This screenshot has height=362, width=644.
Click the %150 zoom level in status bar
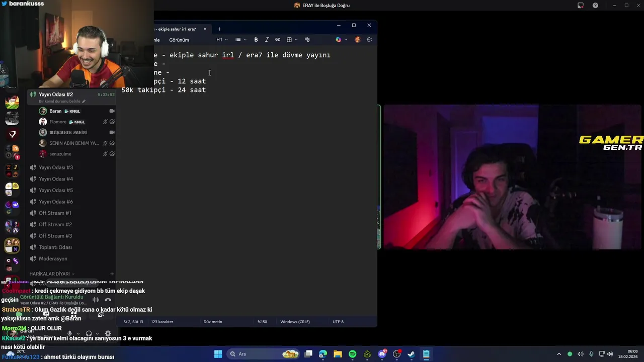(x=262, y=322)
